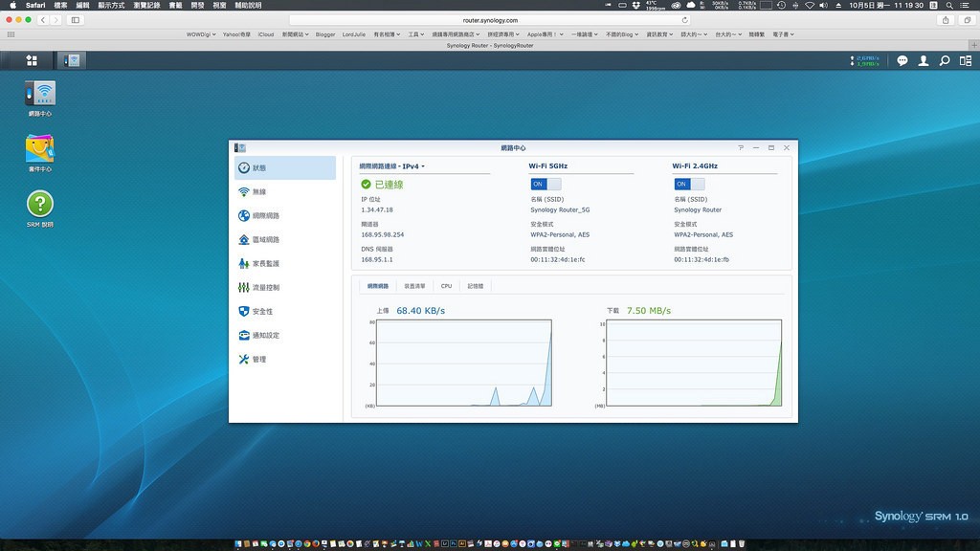Click the download traffic graph
980x551 pixels.
tap(694, 363)
